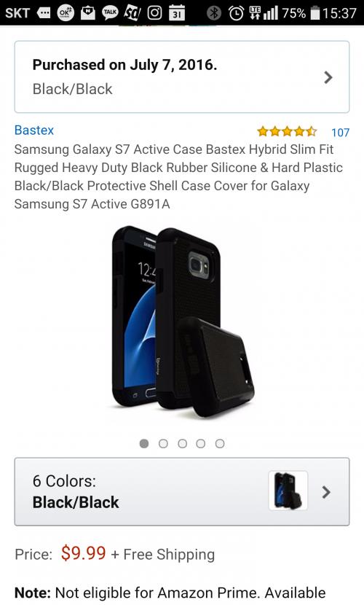Tap the four-and-a-half star rating

click(x=287, y=132)
